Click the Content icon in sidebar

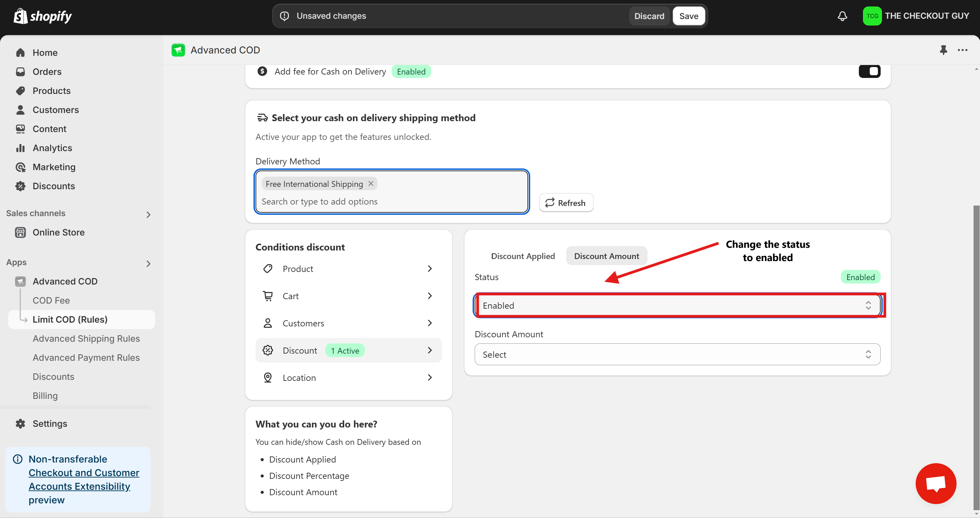pyautogui.click(x=20, y=129)
